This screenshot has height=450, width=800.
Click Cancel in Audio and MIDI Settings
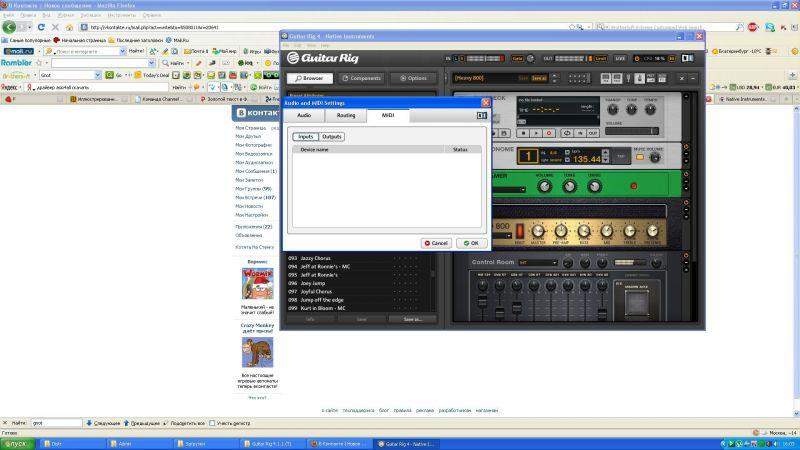436,243
